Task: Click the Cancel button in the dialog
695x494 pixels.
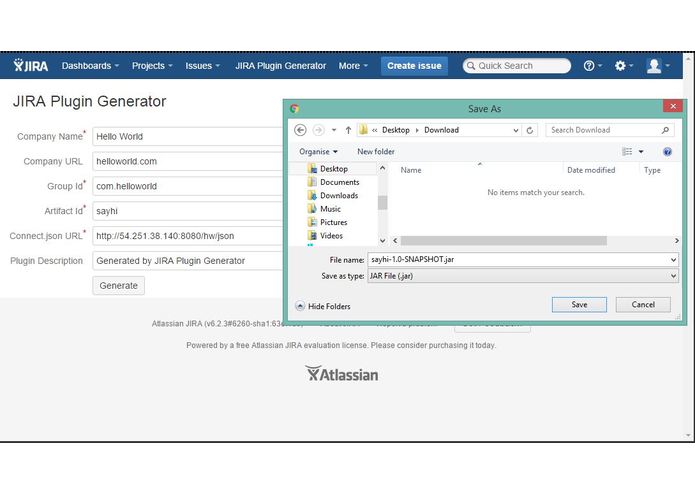Action: pyautogui.click(x=643, y=304)
